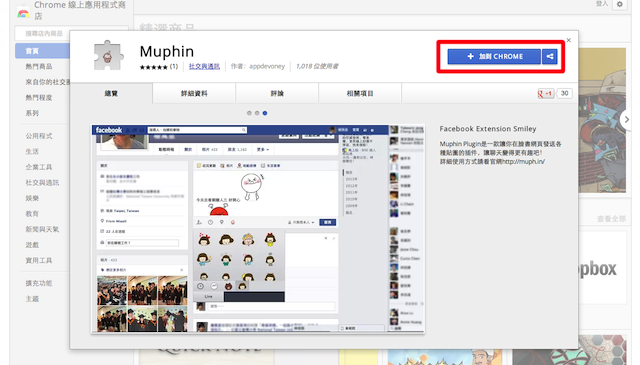
Task: Click the five-star rating for Muphin
Action: 153,67
